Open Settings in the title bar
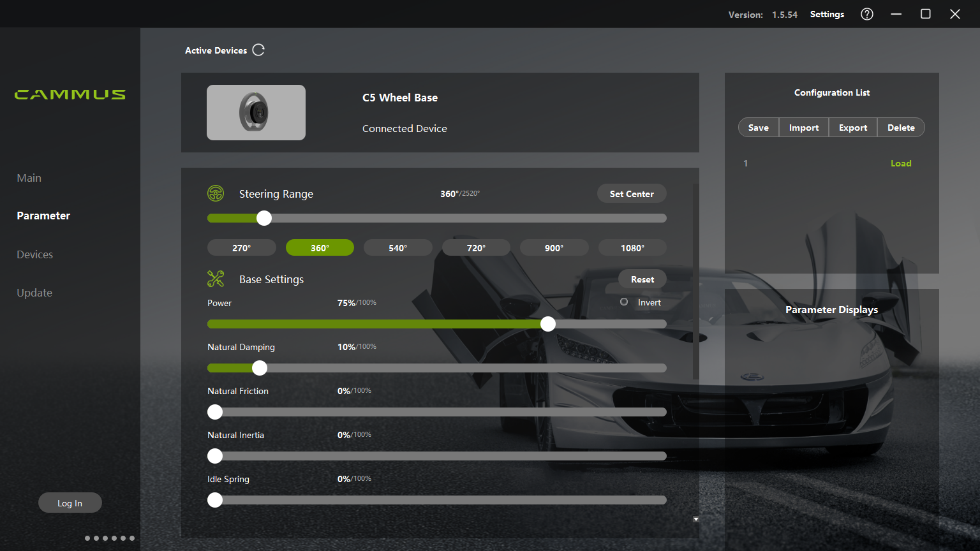980x551 pixels. pos(827,14)
